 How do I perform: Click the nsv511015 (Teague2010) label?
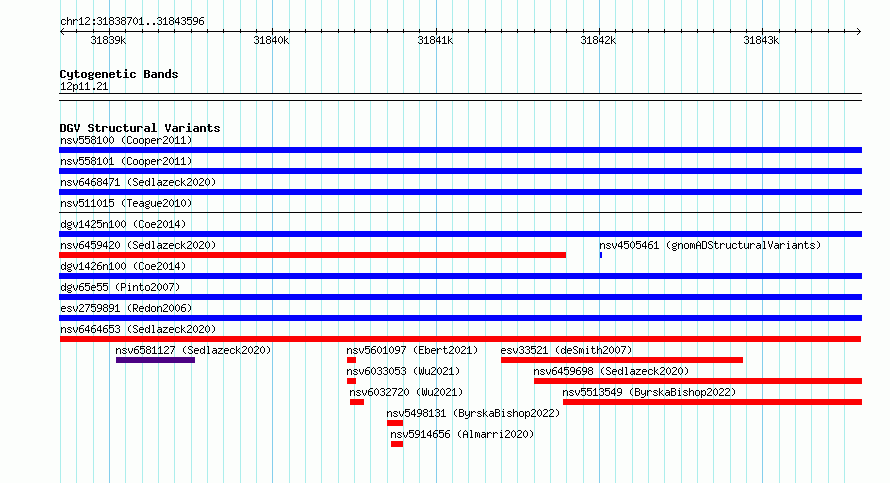[x=126, y=203]
